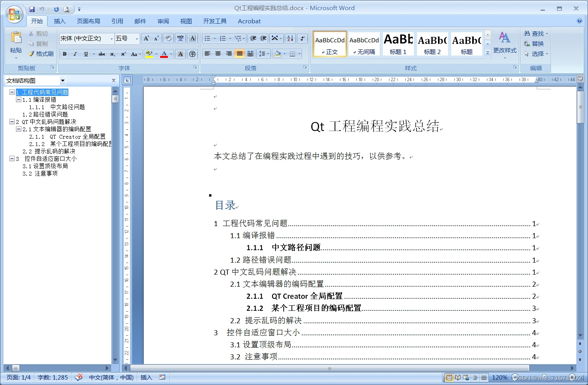Click the Line Spacing icon

(264, 54)
